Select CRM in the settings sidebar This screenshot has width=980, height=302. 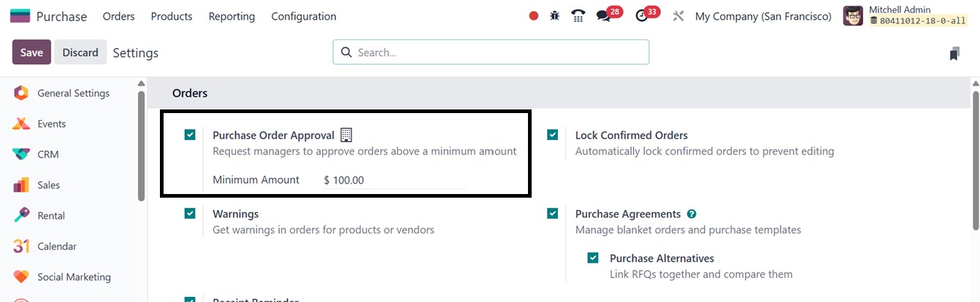(48, 155)
